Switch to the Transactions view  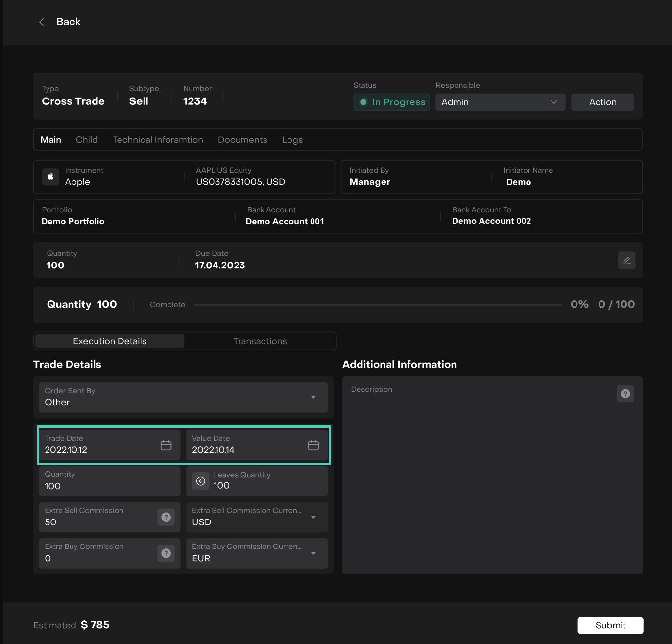[x=260, y=341]
